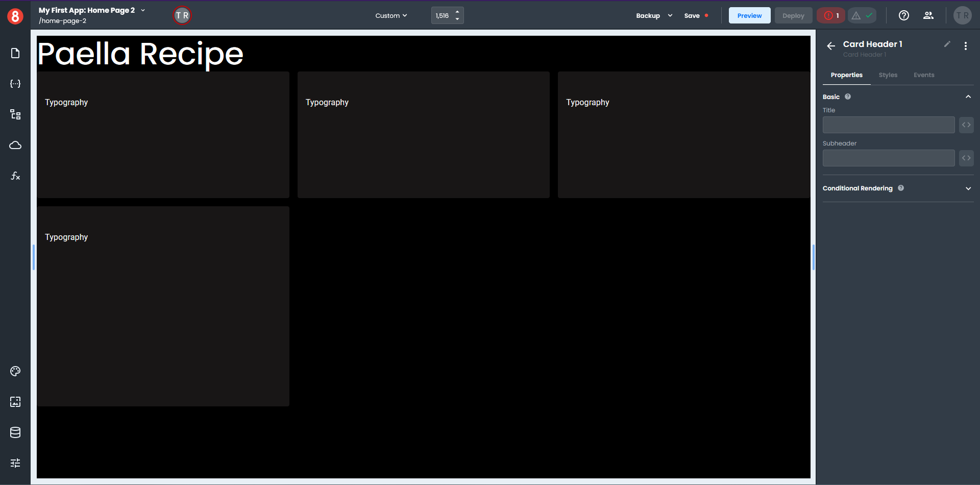This screenshot has width=980, height=485.
Task: Open the Theme palette icon
Action: click(15, 371)
